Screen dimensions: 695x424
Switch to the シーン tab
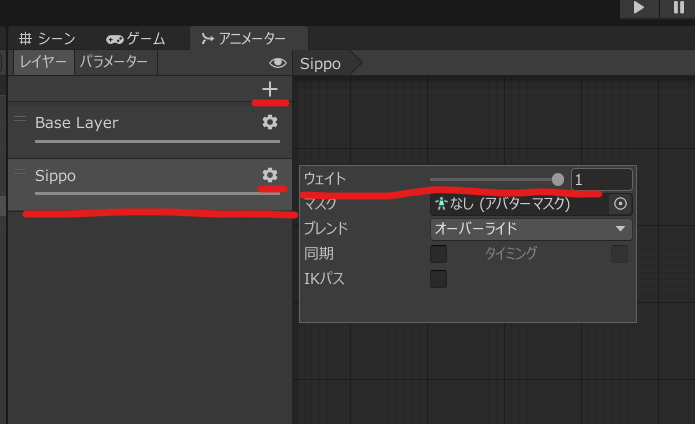[x=49, y=38]
